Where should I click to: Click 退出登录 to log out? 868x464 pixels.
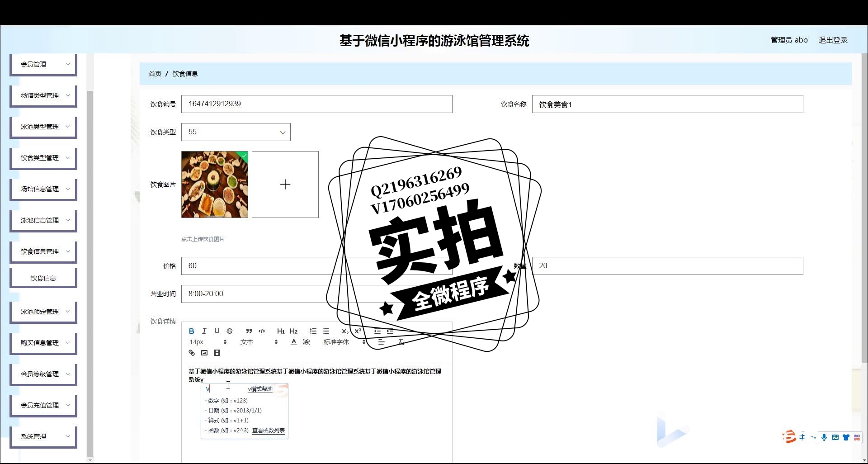(x=833, y=40)
